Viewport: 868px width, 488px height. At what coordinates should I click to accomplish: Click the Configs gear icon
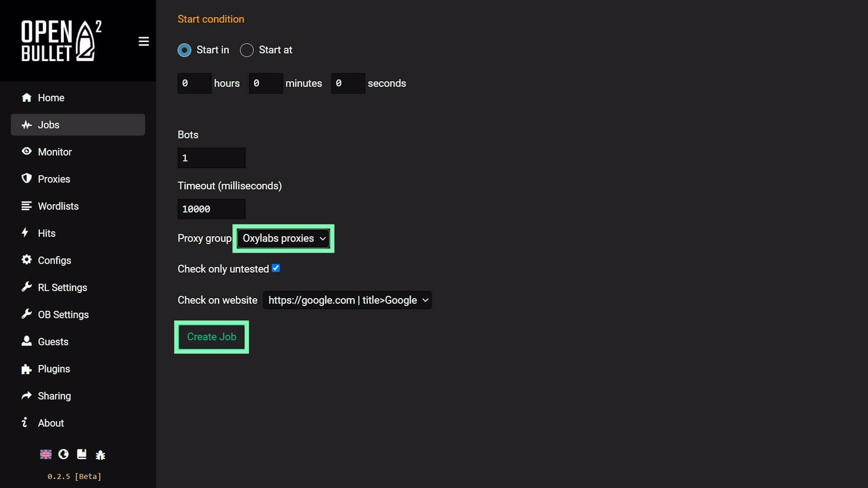click(27, 260)
